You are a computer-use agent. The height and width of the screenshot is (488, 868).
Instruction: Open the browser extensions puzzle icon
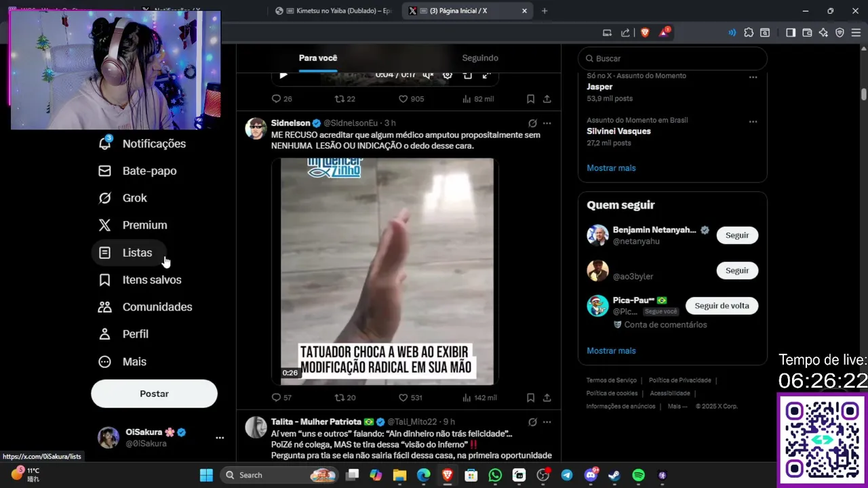(749, 33)
